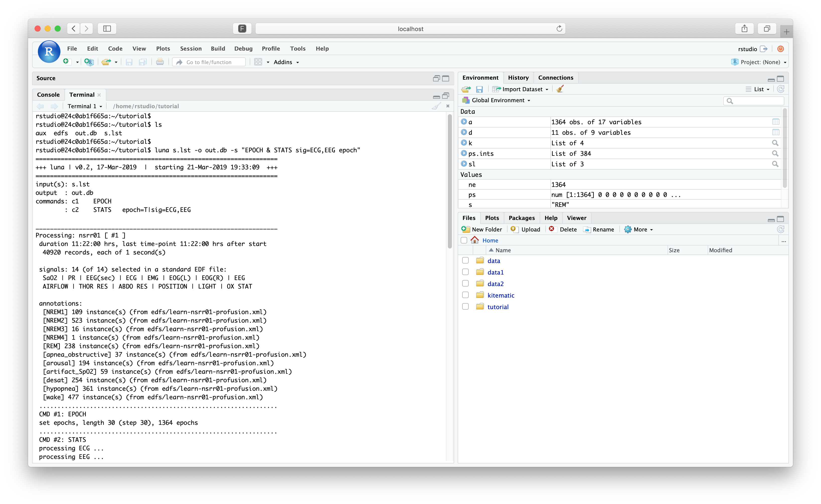Screen dimensions: 821x504
Task: Open data frame 'a' table viewer icon
Action: point(775,122)
